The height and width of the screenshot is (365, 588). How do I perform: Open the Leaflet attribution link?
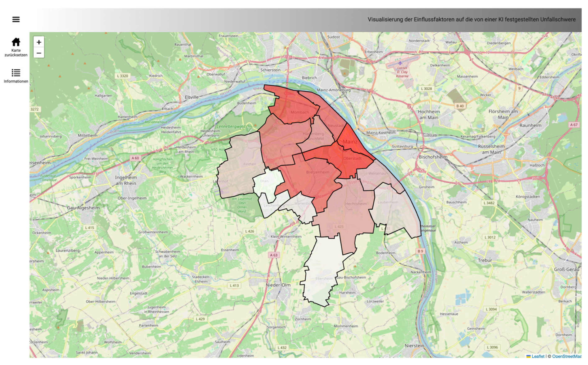click(x=538, y=356)
